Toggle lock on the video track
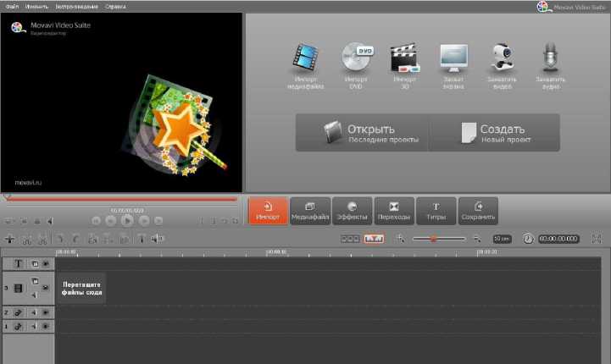This screenshot has height=364, width=611. (x=35, y=280)
